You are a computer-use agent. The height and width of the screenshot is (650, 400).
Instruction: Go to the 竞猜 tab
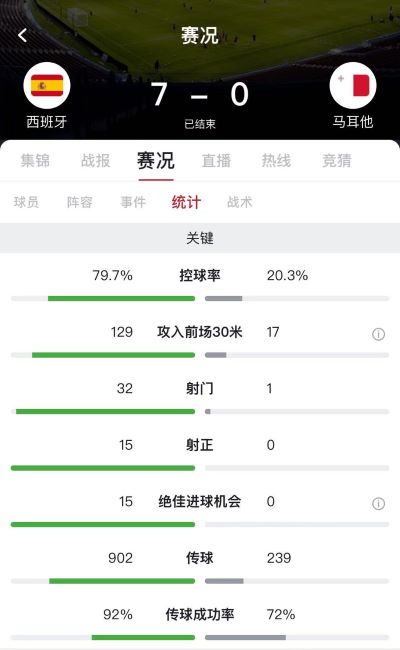(x=337, y=160)
